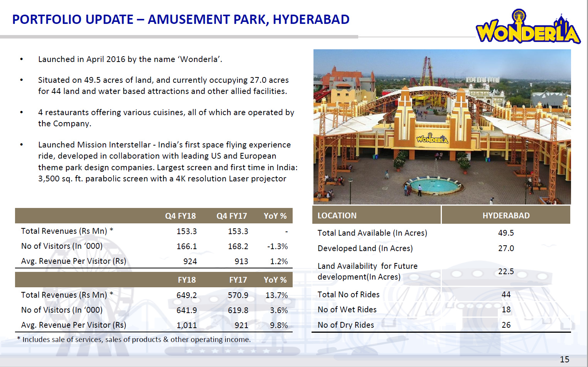The height and width of the screenshot is (367, 588).
Task: Select the 'Q4 FY18' column header
Action: tap(180, 216)
